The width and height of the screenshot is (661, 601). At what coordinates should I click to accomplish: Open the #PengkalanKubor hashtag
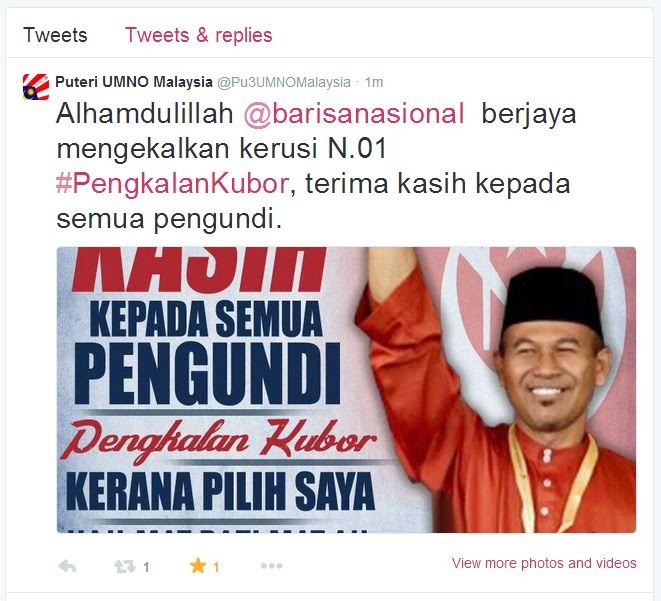coord(172,184)
